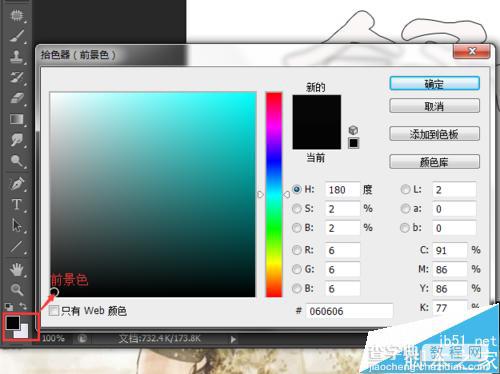Click inside the color field gradient
The height and width of the screenshot is (374, 500).
(x=153, y=194)
